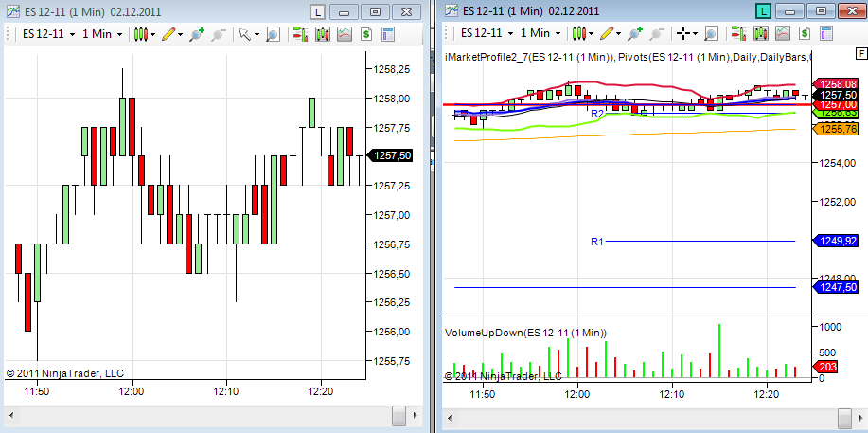Open the Indicators line-chart icon in right chart
Image resolution: width=868 pixels, height=433 pixels.
(783, 33)
